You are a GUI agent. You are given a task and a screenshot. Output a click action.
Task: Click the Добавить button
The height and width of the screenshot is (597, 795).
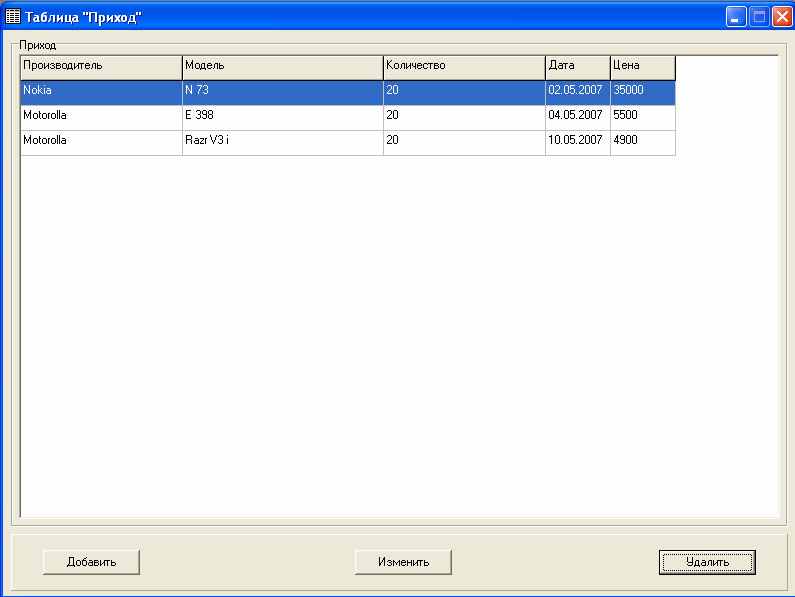tap(91, 562)
